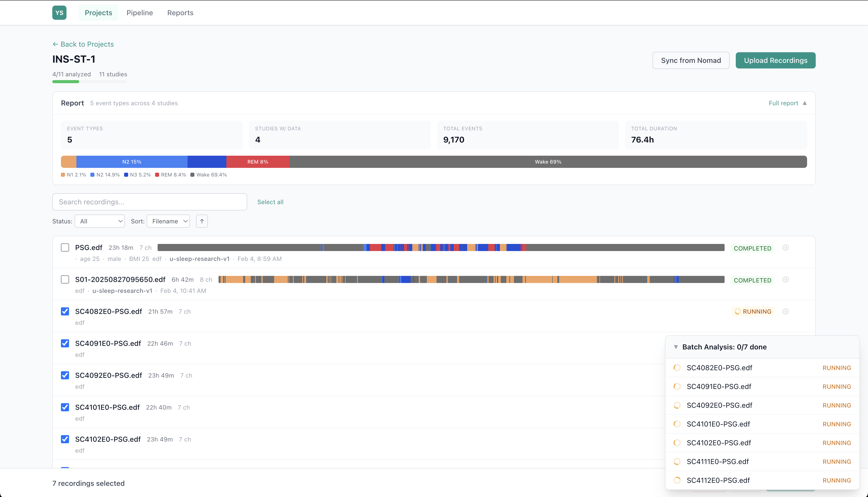The image size is (868, 497).
Task: Switch to the Reports tab
Action: coord(180,13)
